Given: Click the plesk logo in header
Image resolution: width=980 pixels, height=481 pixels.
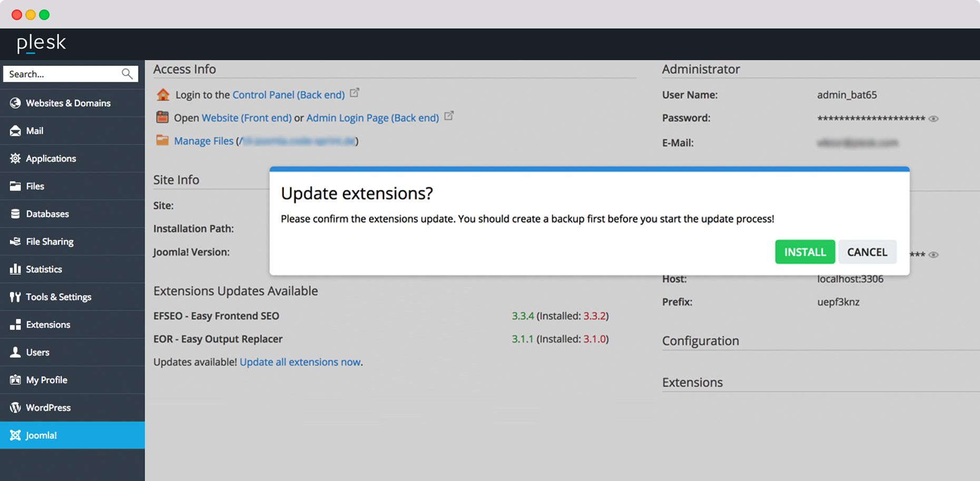Looking at the screenshot, I should click(41, 43).
